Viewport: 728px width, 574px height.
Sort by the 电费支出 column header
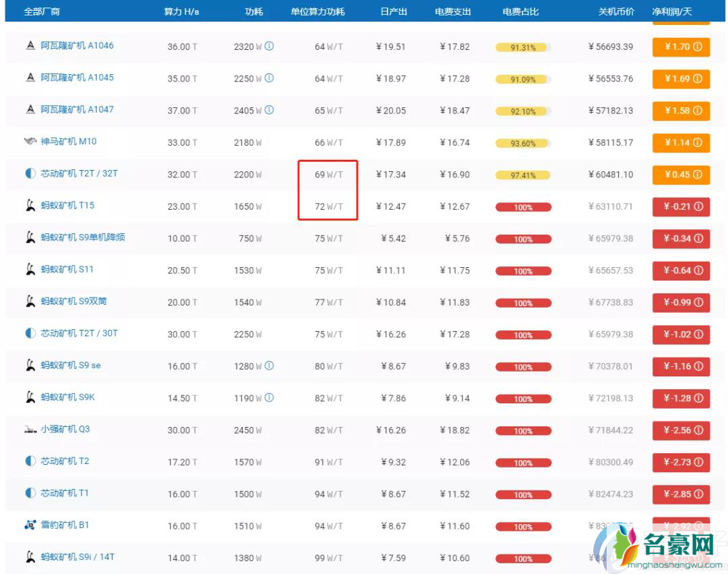453,11
